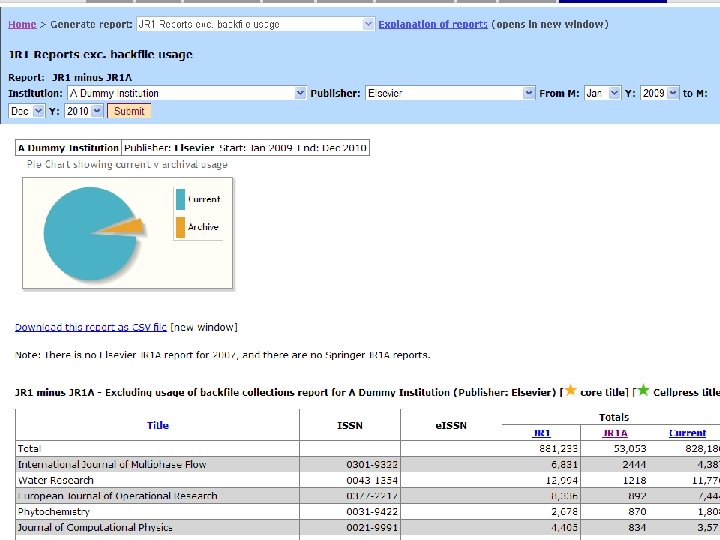This screenshot has height=540, width=720.
Task: Open the From year dropdown showing 2009
Action: [x=659, y=93]
